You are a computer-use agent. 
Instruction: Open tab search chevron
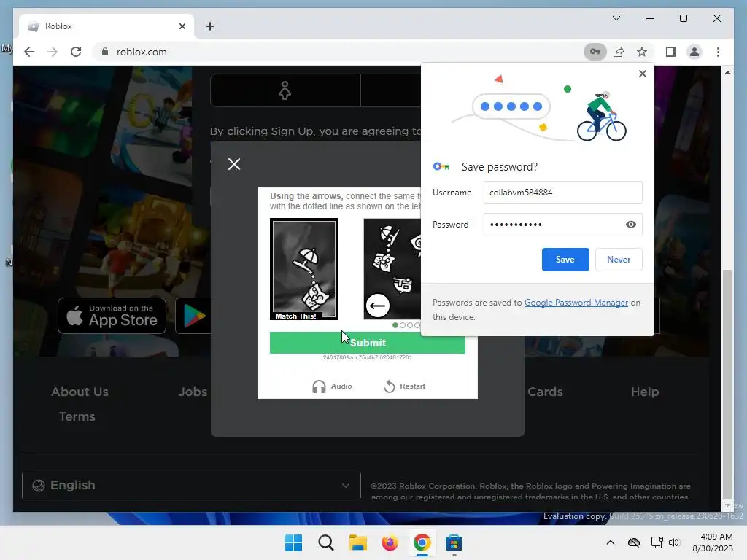(x=616, y=18)
